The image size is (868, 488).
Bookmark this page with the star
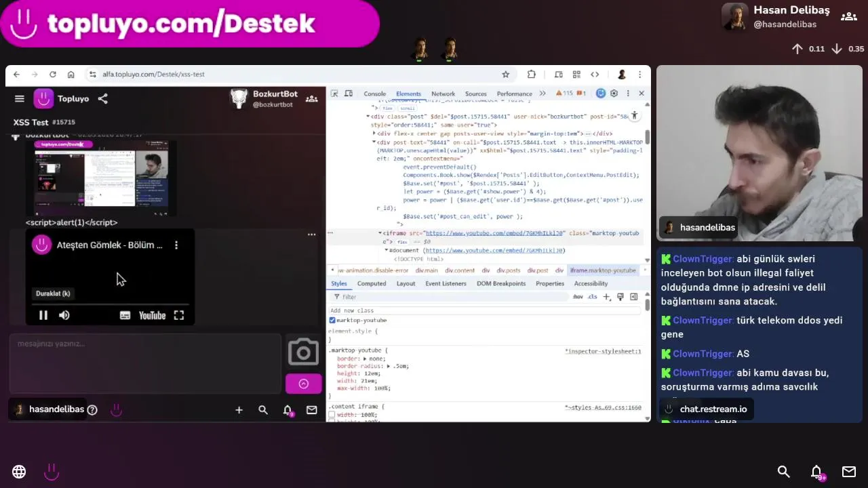[505, 75]
